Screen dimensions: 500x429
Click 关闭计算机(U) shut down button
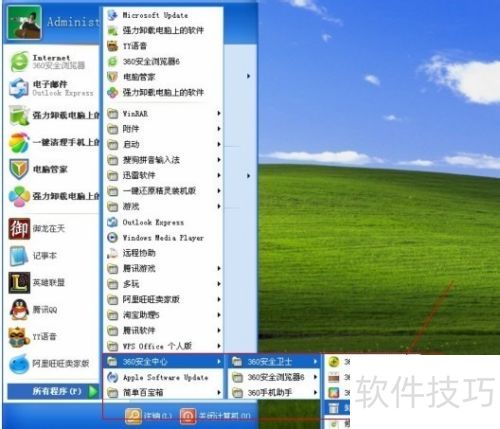pyautogui.click(x=215, y=416)
